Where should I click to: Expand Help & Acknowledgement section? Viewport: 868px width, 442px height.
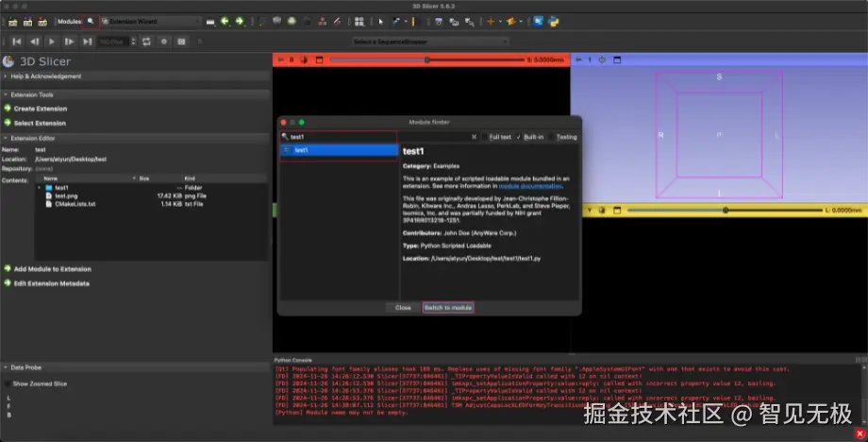(x=135, y=76)
